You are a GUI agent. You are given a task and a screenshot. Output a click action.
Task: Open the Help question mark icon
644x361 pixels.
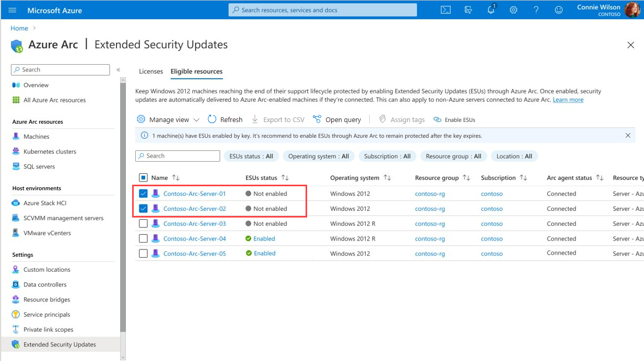[x=536, y=10]
